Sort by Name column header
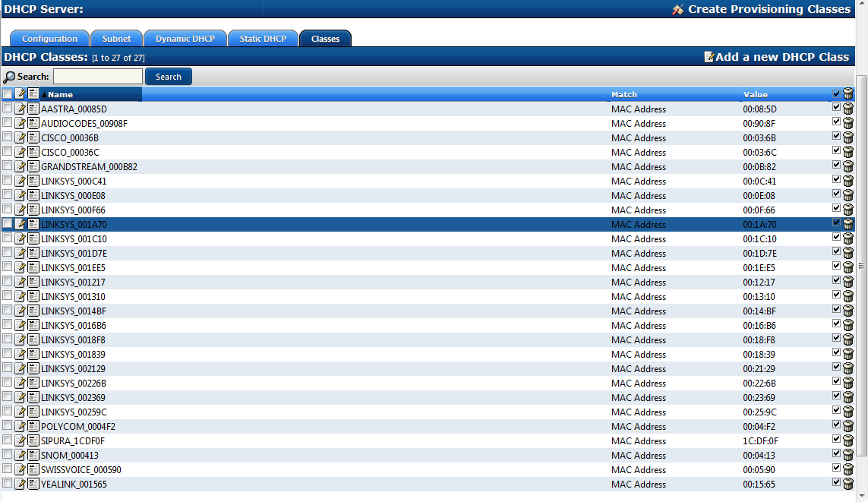The width and height of the screenshot is (868, 502). [60, 95]
